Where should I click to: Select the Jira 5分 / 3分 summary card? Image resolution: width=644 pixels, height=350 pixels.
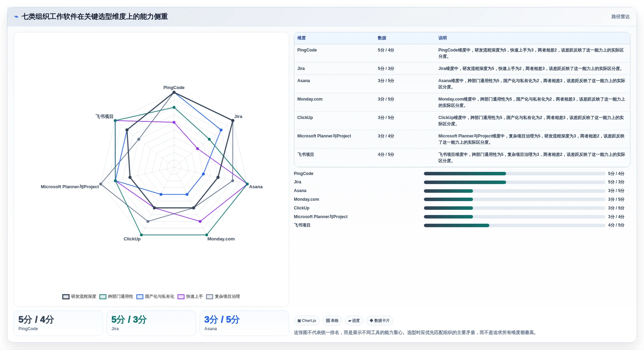tap(151, 323)
